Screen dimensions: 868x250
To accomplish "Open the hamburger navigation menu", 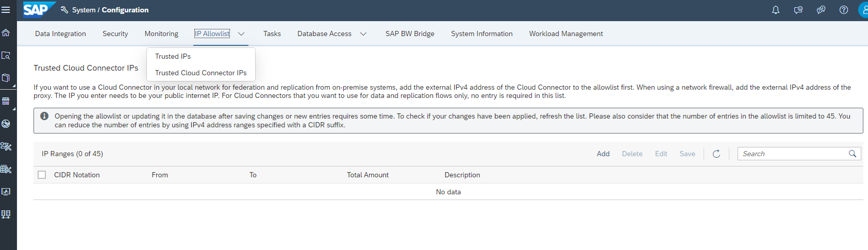I will tap(6, 10).
